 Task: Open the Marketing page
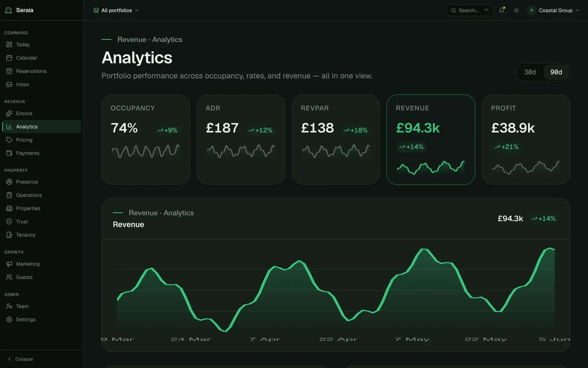pyautogui.click(x=42, y=264)
